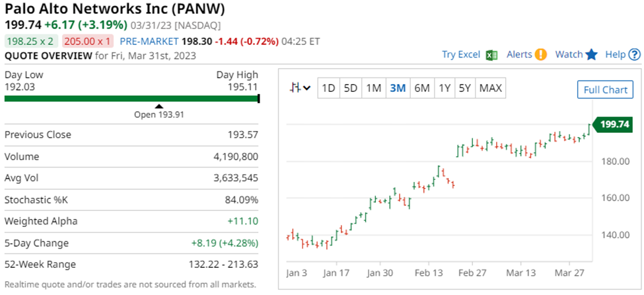Click the Excel spreadsheet icon

(491, 55)
